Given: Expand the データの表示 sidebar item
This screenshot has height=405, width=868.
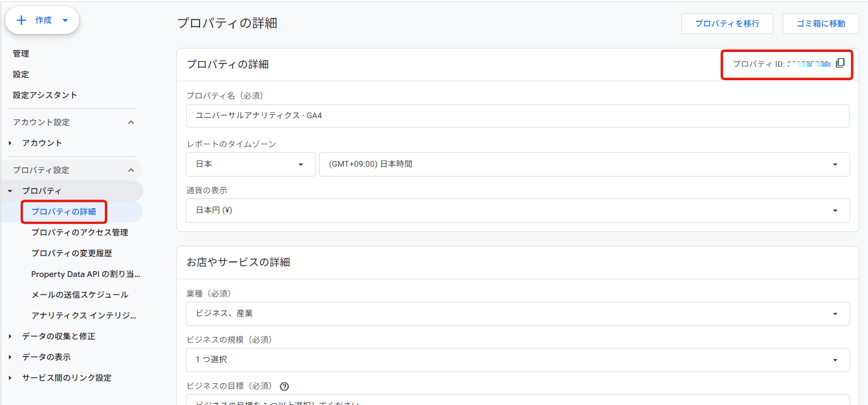Looking at the screenshot, I should point(10,357).
